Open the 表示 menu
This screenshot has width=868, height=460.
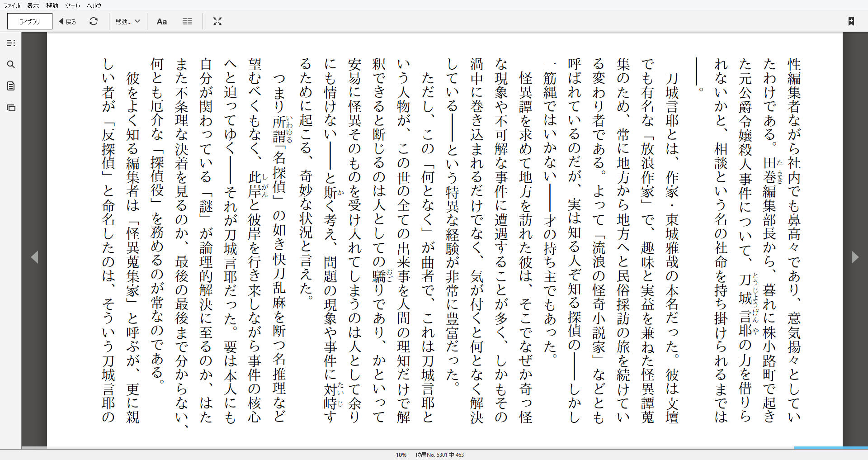(33, 5)
